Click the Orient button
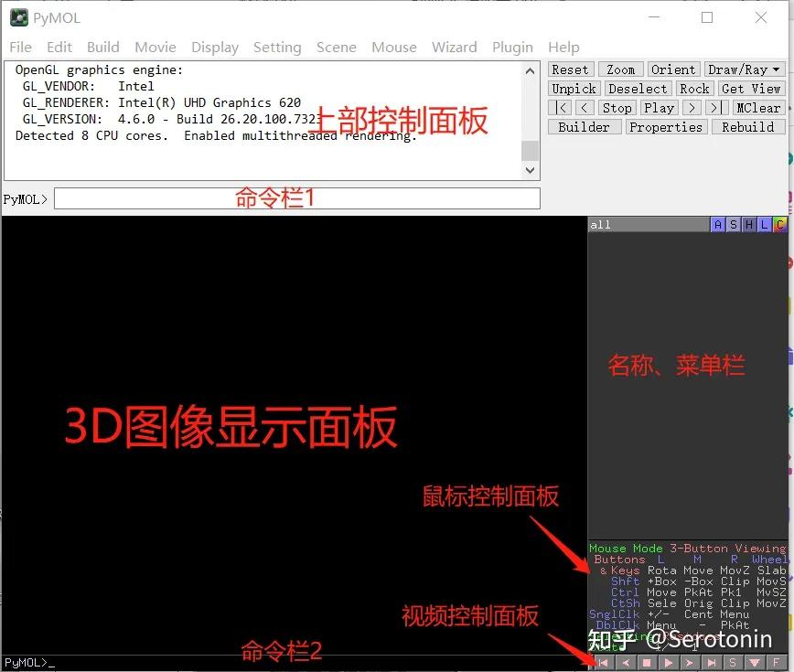 673,69
